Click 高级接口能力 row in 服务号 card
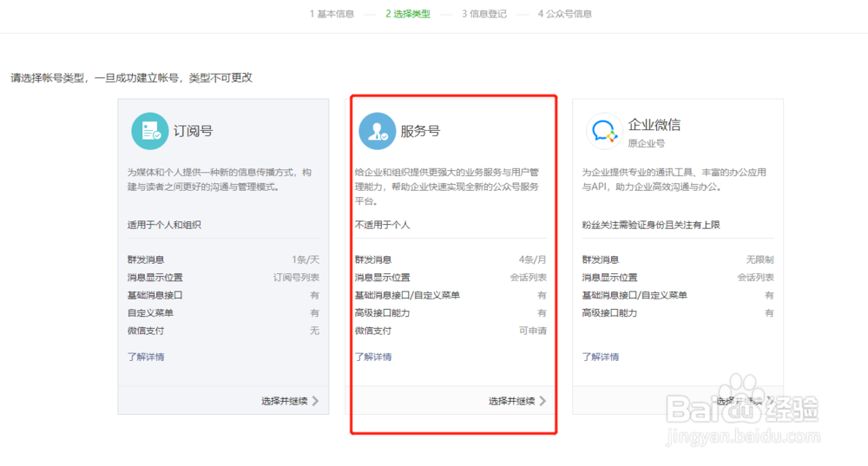Screen dimensions: 868x466 pyautogui.click(x=450, y=312)
